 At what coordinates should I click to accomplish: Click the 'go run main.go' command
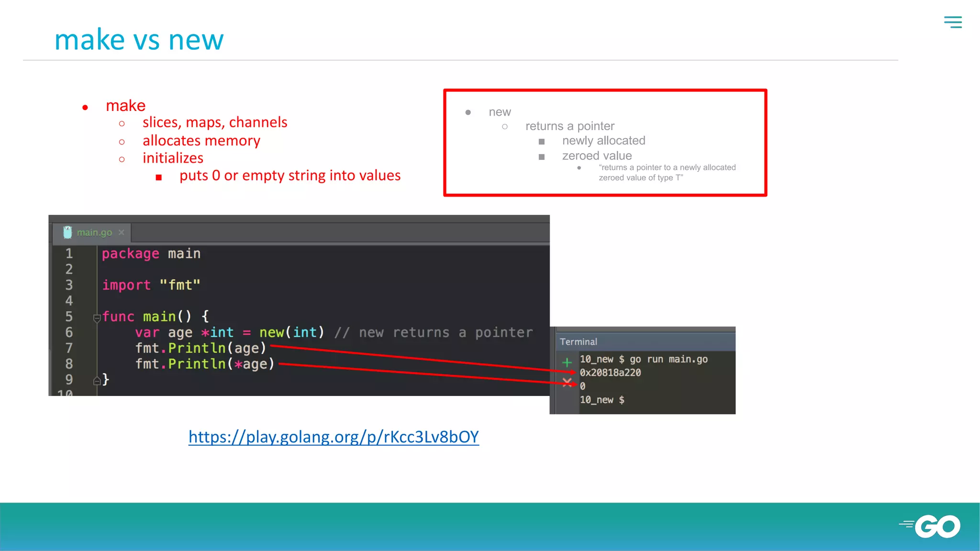point(668,359)
